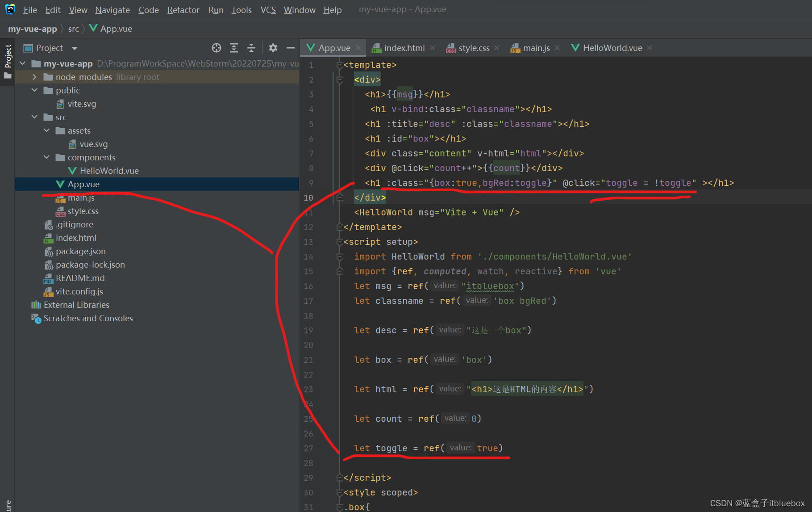
Task: Click the vue.svg file icon
Action: point(72,144)
